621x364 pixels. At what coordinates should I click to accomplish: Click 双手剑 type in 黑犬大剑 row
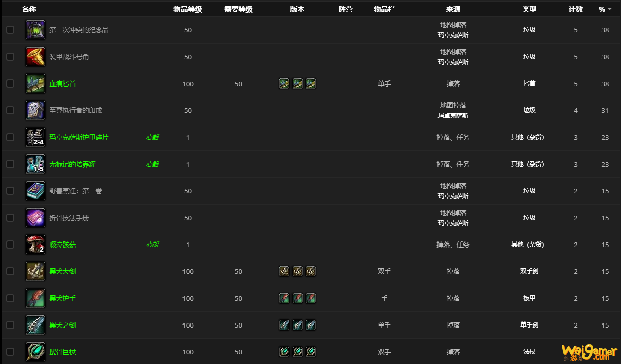(x=529, y=271)
